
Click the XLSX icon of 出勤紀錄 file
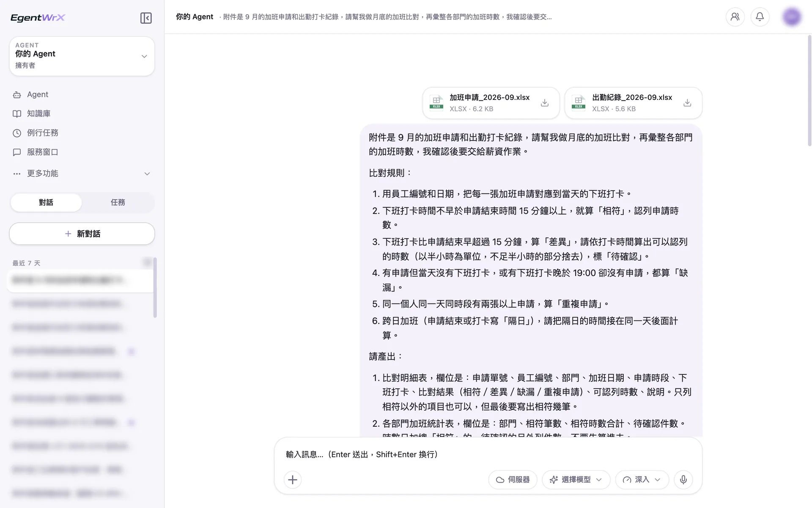[x=579, y=102]
